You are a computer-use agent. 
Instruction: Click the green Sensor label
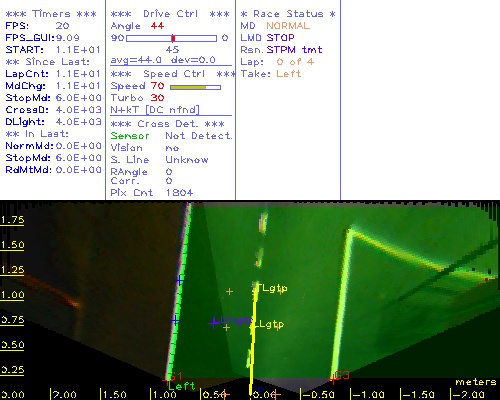[x=130, y=136]
